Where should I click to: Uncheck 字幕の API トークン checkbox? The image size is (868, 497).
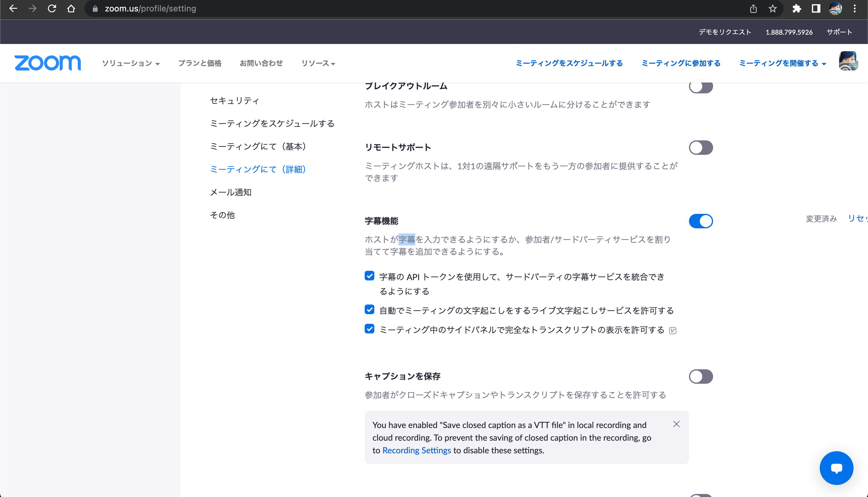[370, 276]
